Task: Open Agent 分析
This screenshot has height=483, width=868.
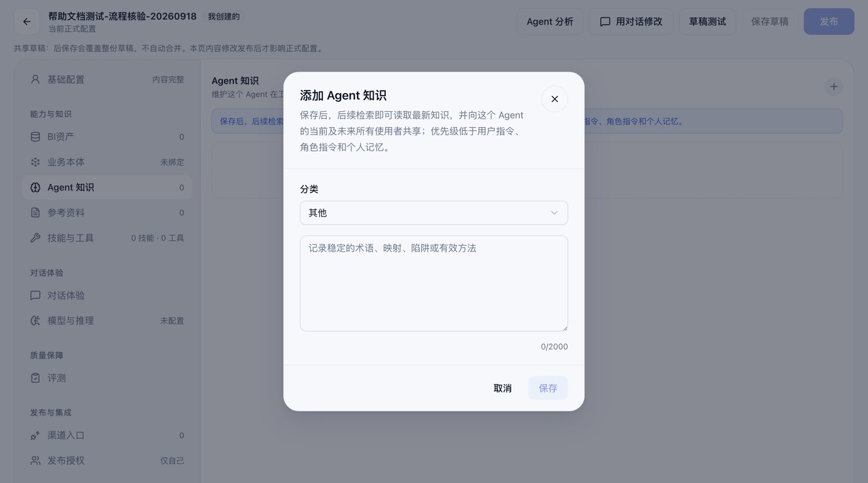Action: [x=550, y=21]
